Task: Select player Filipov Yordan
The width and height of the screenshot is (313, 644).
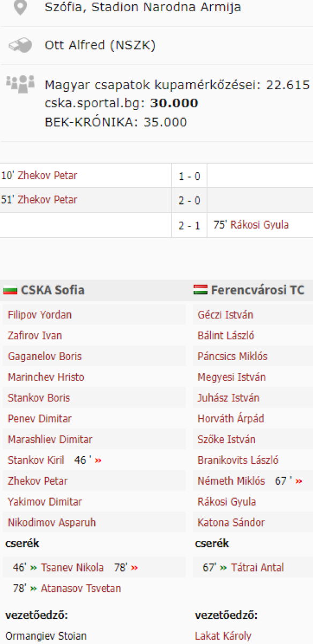Action: coord(40,315)
